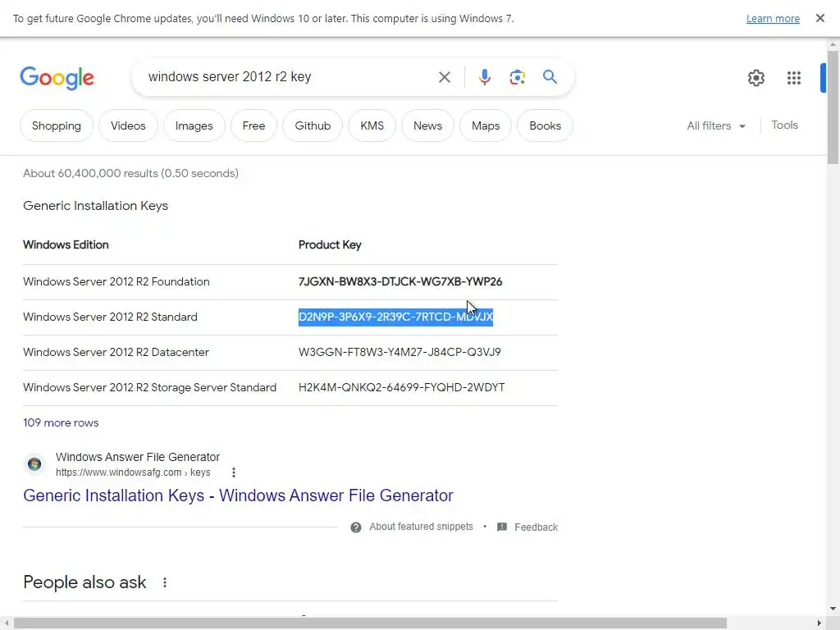Start voice search with microphone
840x630 pixels.
484,77
